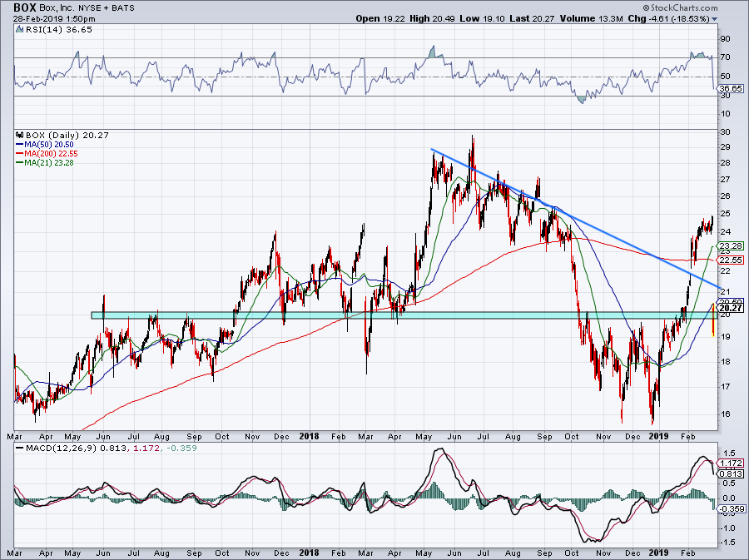Click the MA(50) 20.50 legend text
749x560 pixels.
click(49, 145)
